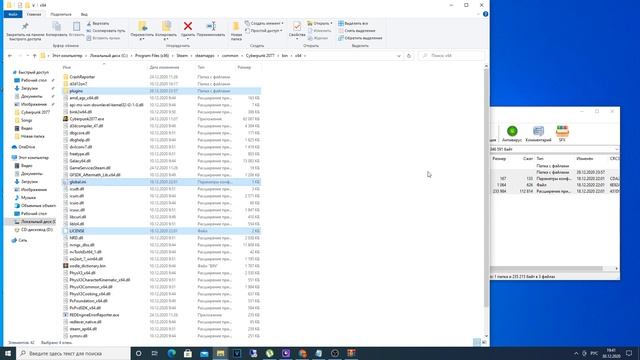Click the Комментарий icon in archiver window
The image size is (640, 360).
[538, 134]
